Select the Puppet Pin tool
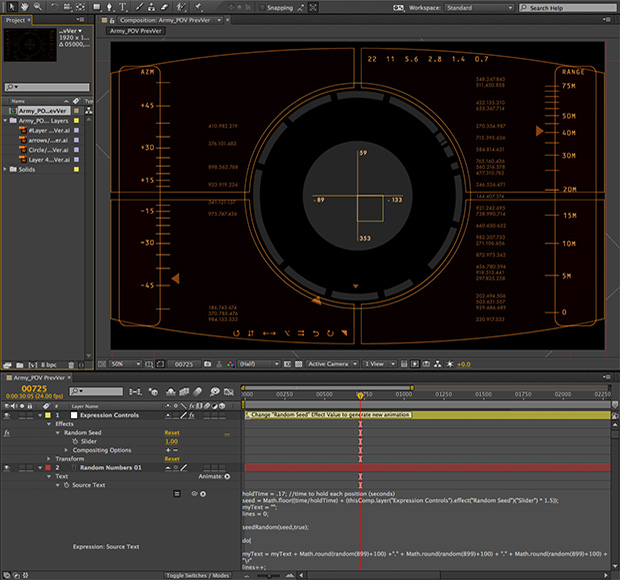 pyautogui.click(x=198, y=7)
